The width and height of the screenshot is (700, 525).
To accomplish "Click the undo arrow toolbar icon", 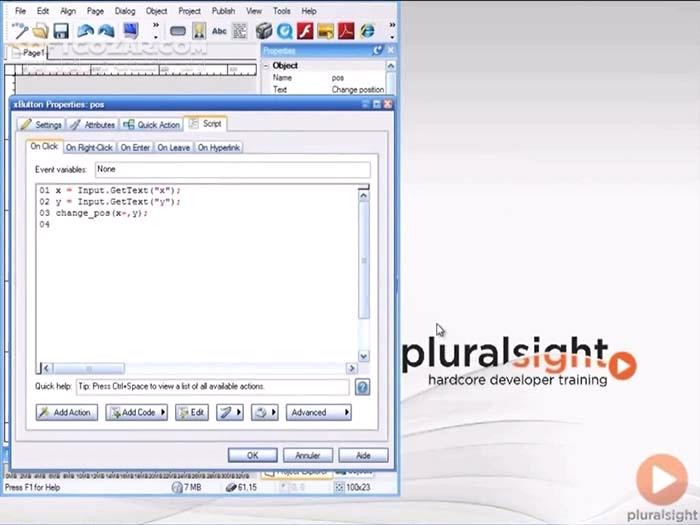I will (x=85, y=31).
